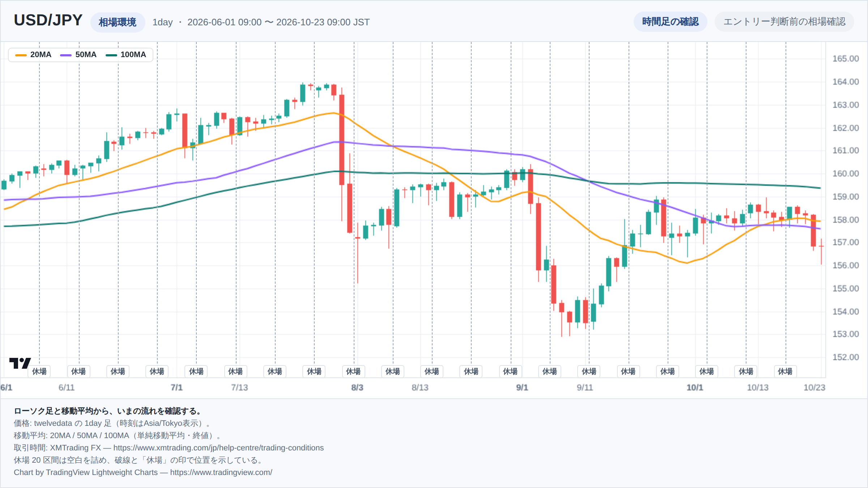Click the 158.00 price axis label
The image size is (868, 488).
(x=846, y=220)
